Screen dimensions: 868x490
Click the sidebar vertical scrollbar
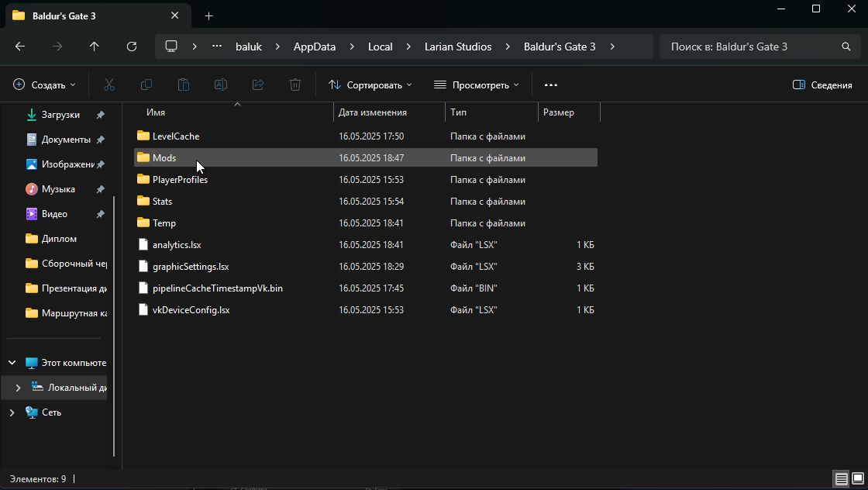pyautogui.click(x=115, y=326)
